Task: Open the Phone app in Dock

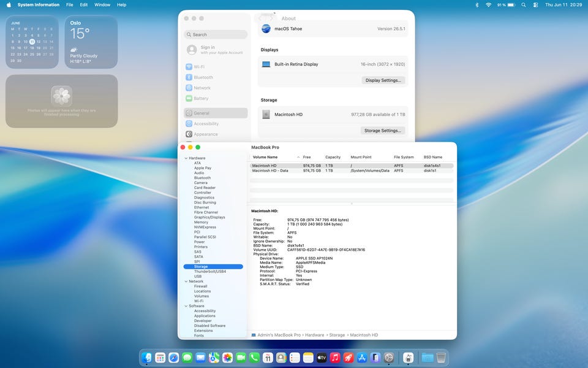Action: point(254,358)
